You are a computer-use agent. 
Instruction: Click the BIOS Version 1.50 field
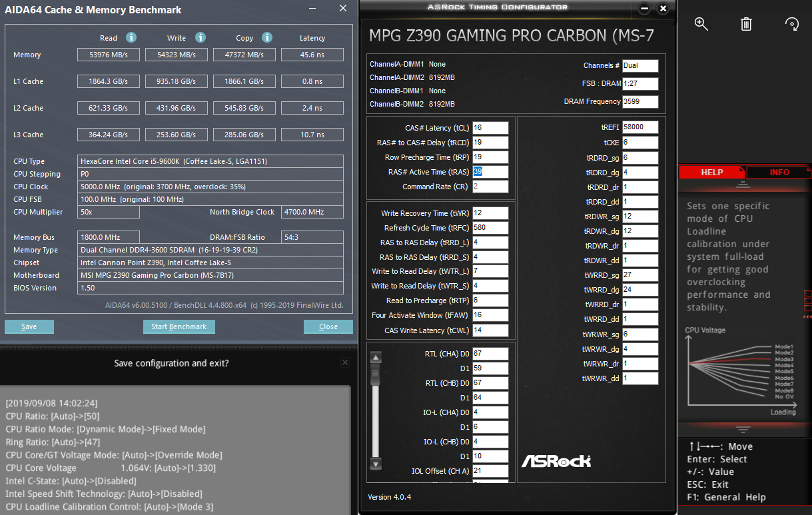[210, 288]
